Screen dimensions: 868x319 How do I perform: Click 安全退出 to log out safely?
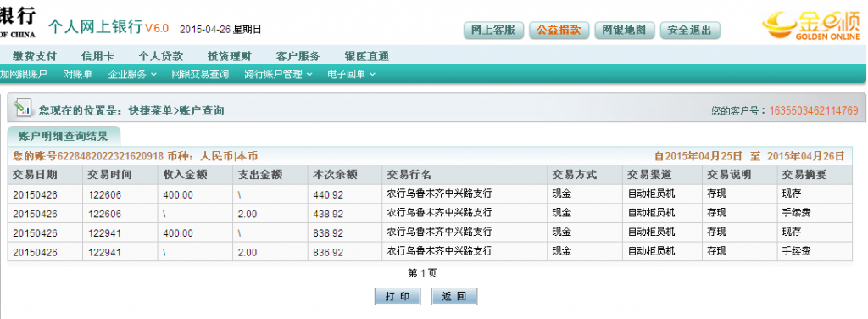pos(690,31)
